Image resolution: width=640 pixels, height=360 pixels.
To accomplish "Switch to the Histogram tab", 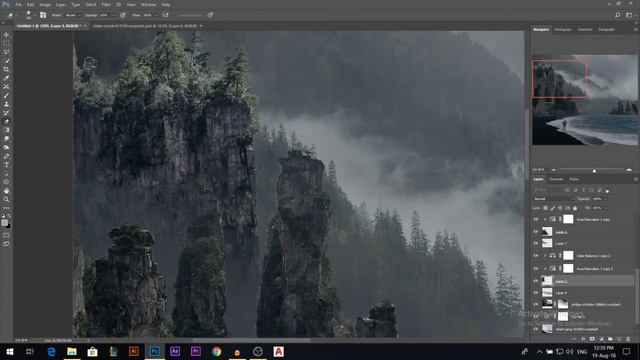I will tap(563, 29).
